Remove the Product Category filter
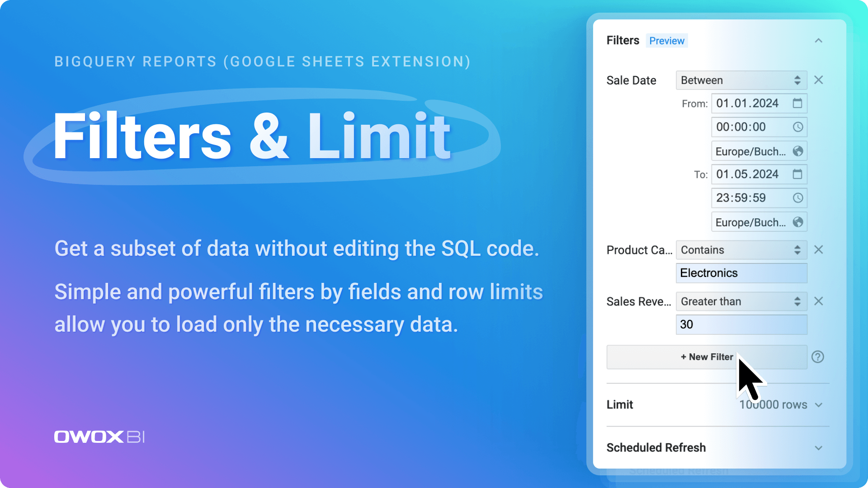Screen dimensions: 868x488 pyautogui.click(x=818, y=249)
